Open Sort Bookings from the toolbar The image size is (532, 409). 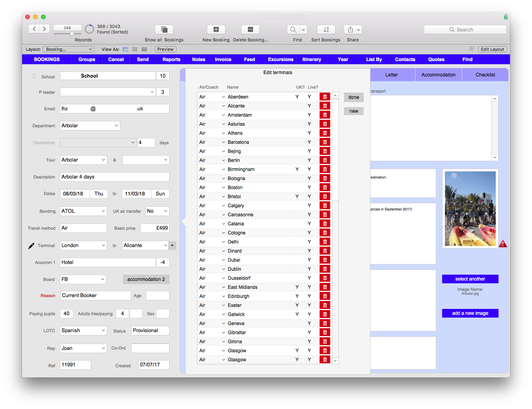(326, 29)
